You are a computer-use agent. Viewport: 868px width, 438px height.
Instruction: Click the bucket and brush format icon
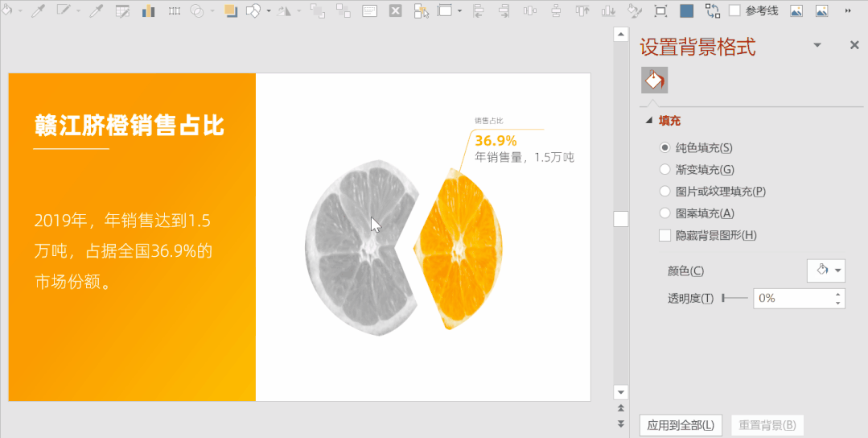click(x=635, y=10)
